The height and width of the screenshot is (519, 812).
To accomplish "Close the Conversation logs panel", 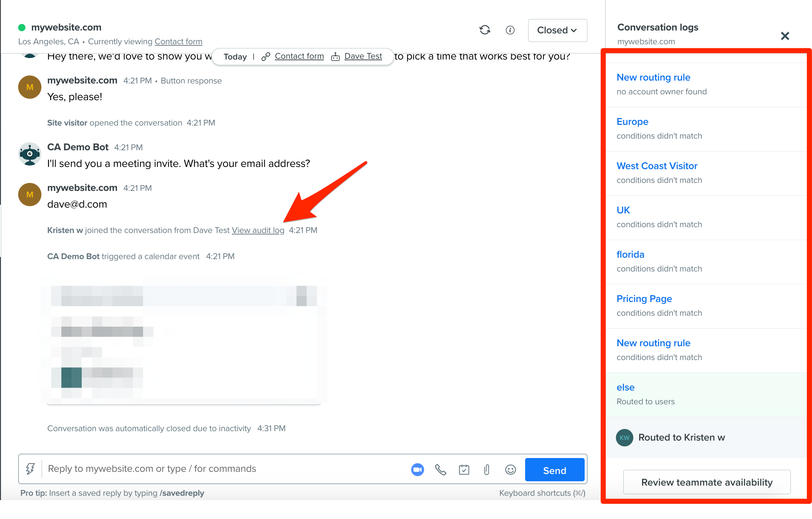I will pos(785,36).
